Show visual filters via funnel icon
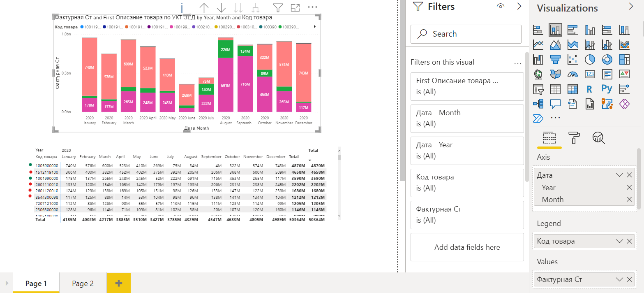Image resolution: width=644 pixels, height=293 pixels. click(278, 7)
